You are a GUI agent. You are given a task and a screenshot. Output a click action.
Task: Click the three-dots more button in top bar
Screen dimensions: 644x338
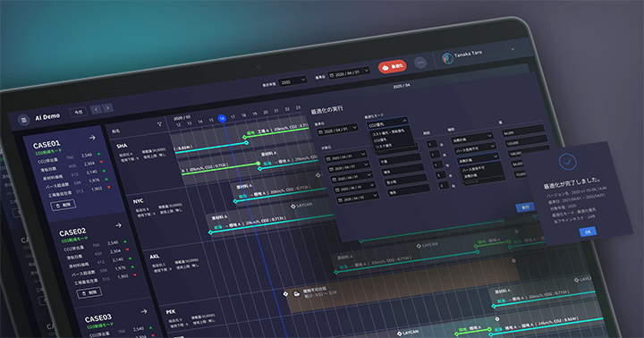[419, 63]
